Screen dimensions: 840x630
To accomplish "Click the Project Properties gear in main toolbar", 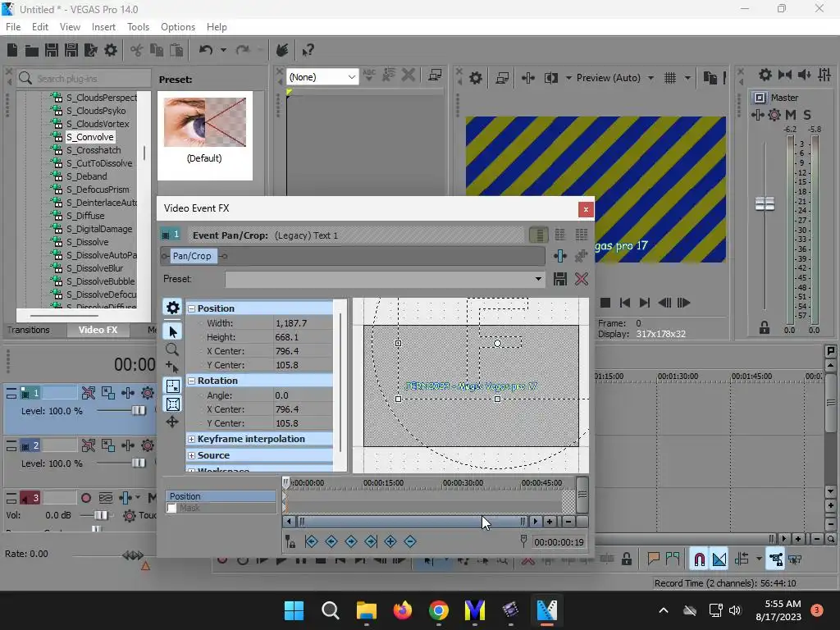I will click(x=111, y=50).
